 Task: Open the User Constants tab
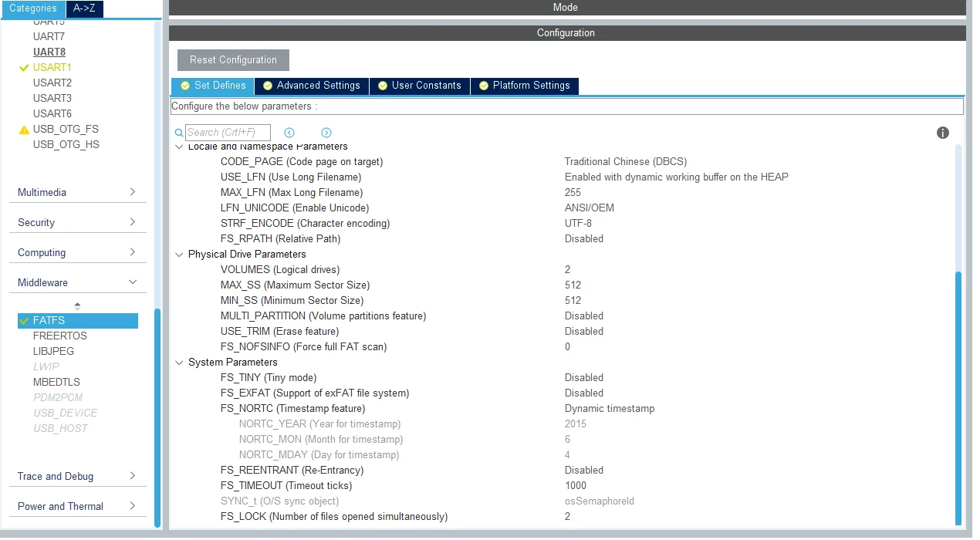click(419, 86)
